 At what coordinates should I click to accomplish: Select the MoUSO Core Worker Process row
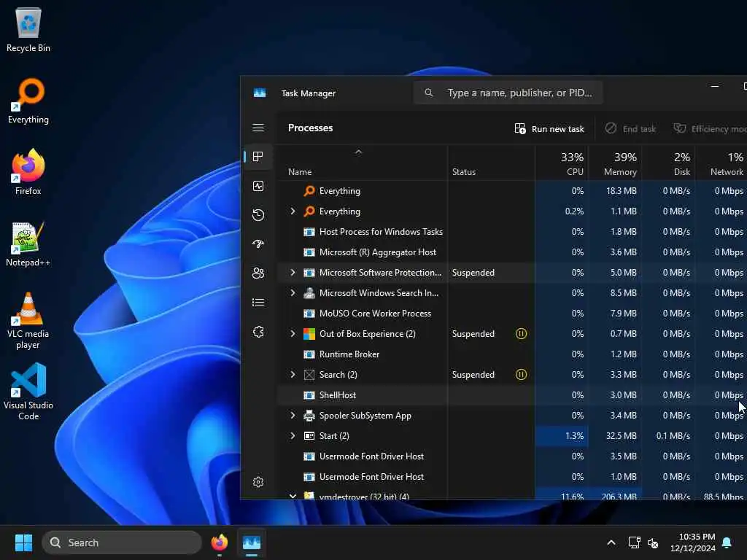pyautogui.click(x=511, y=314)
